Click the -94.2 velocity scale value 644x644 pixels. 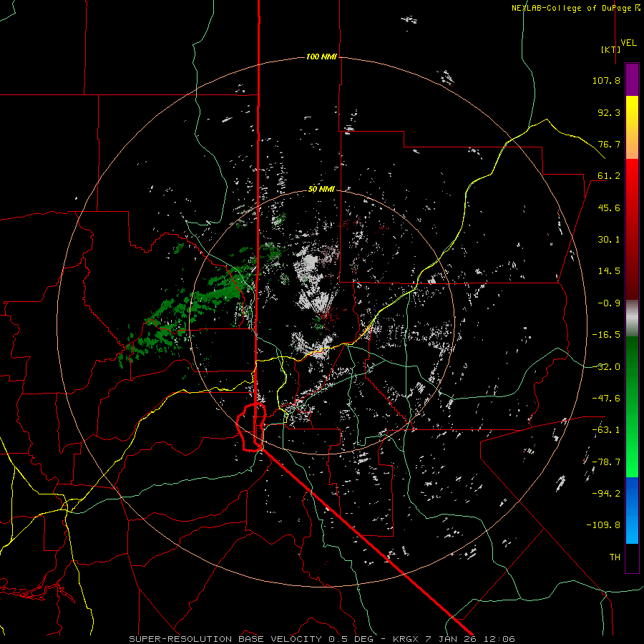(x=606, y=494)
